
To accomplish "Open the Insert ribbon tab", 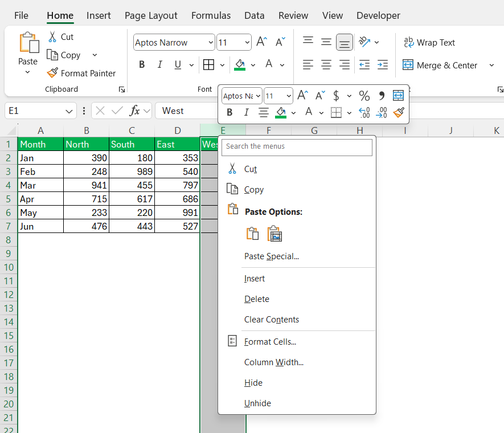I will [99, 15].
